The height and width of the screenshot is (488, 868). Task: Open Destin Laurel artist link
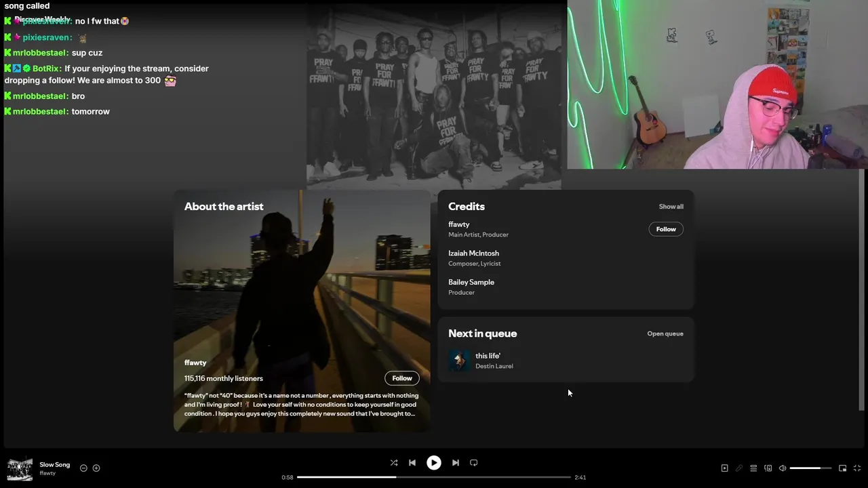point(494,366)
